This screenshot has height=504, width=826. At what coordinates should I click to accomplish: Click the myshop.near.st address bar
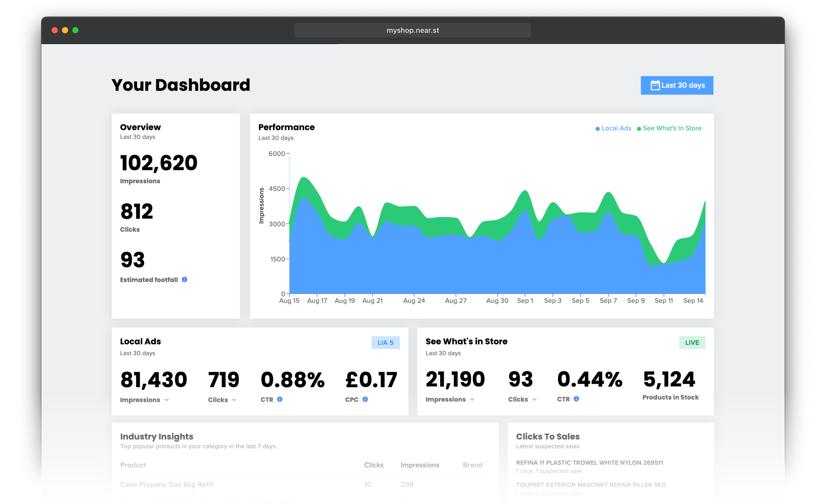point(412,30)
